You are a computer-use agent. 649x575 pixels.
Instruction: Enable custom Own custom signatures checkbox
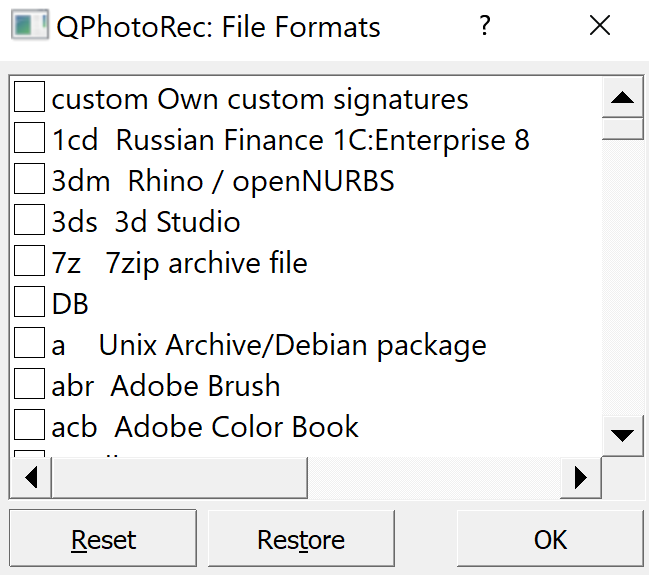(29, 98)
